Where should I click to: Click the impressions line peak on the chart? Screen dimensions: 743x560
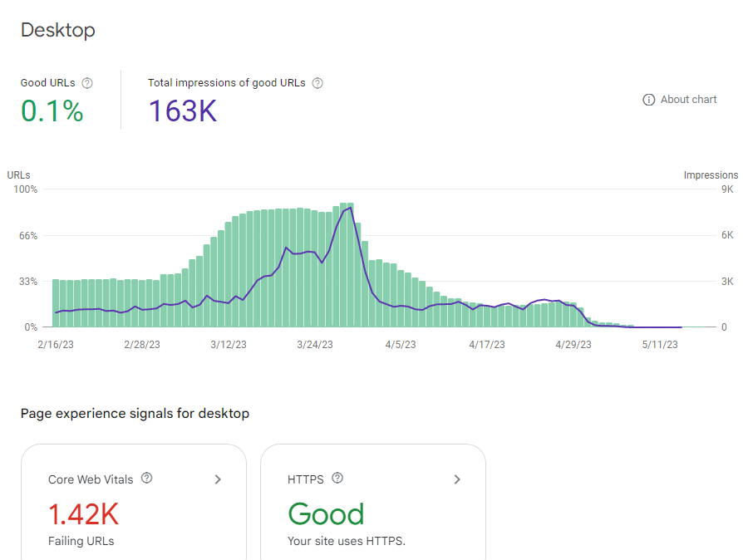click(x=350, y=208)
